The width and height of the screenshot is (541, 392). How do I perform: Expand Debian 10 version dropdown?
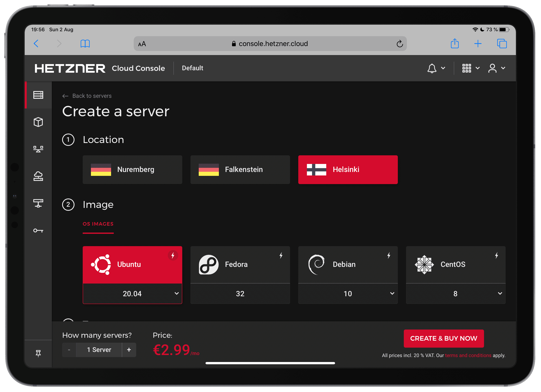click(348, 294)
